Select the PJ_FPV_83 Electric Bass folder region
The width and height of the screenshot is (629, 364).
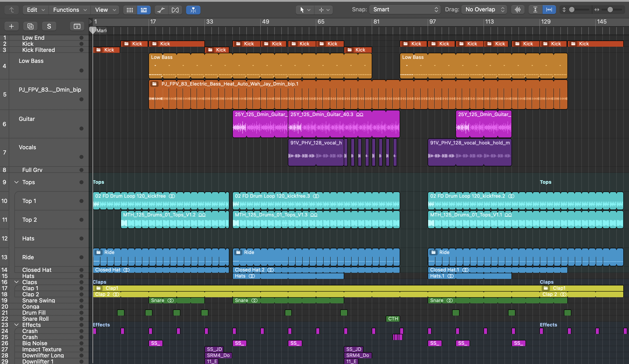[358, 94]
